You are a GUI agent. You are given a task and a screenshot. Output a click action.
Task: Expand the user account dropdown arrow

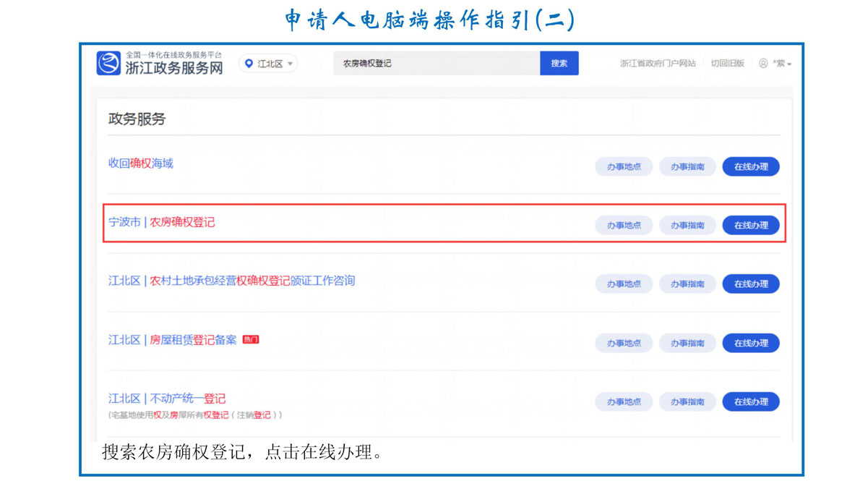789,64
